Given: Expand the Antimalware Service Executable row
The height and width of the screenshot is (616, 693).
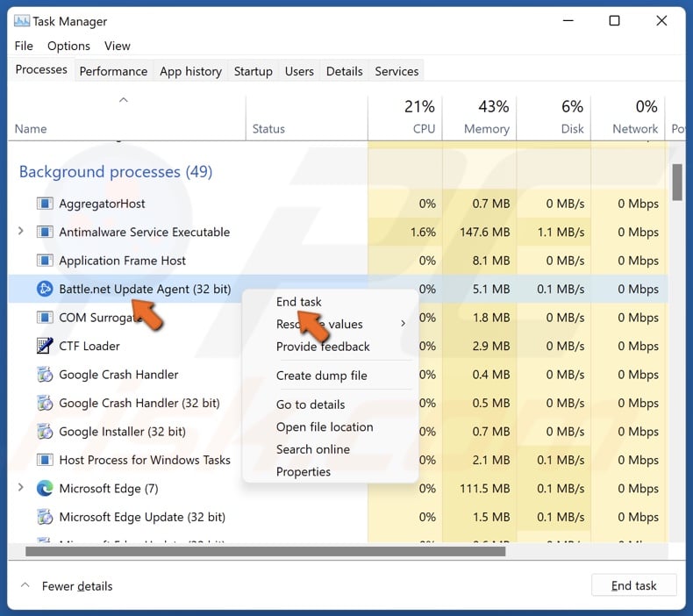Looking at the screenshot, I should point(20,231).
